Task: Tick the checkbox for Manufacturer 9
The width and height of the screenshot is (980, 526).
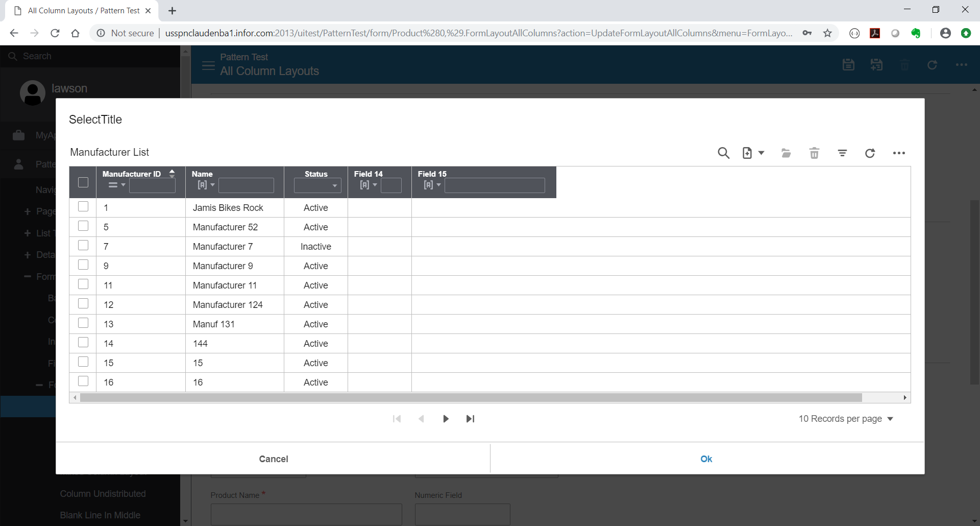Action: [x=83, y=265]
